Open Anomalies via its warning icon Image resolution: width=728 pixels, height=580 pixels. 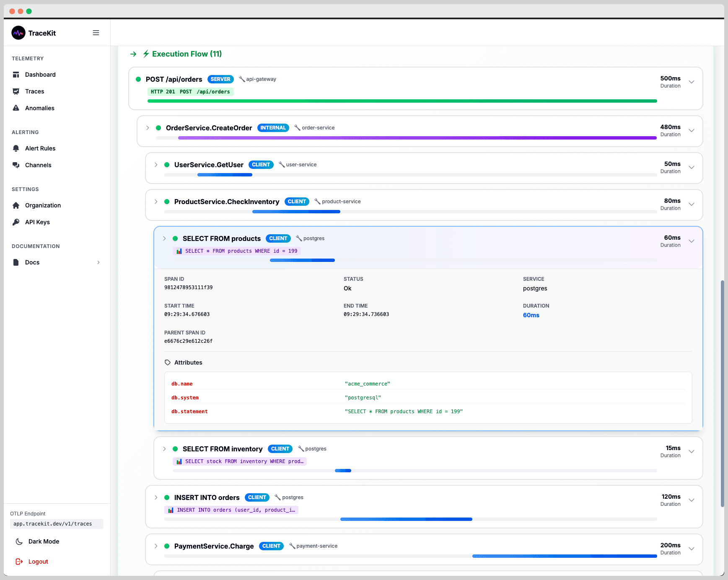pyautogui.click(x=16, y=108)
